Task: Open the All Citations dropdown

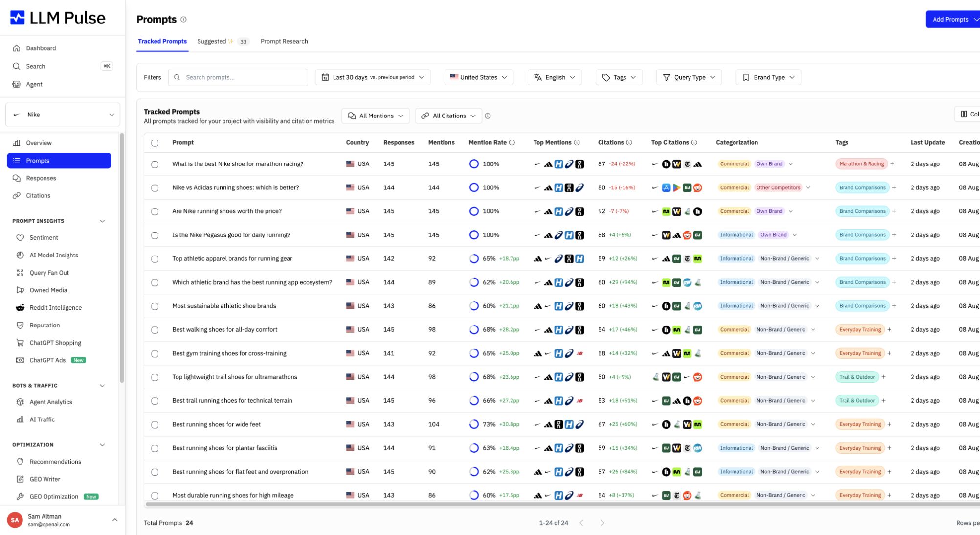Action: pos(448,116)
